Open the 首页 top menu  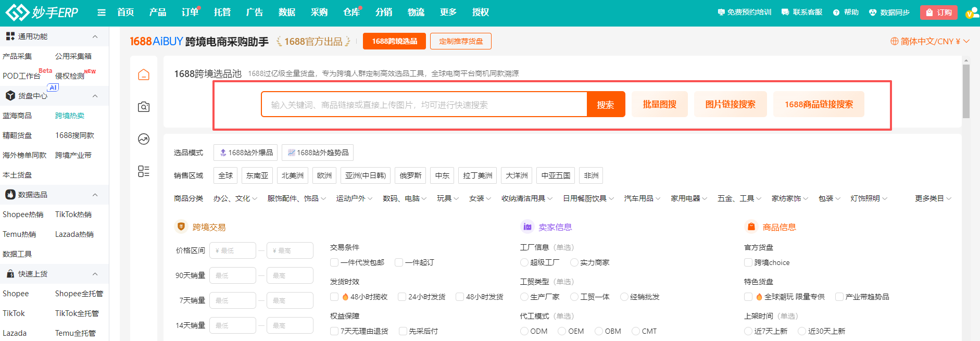tap(125, 12)
